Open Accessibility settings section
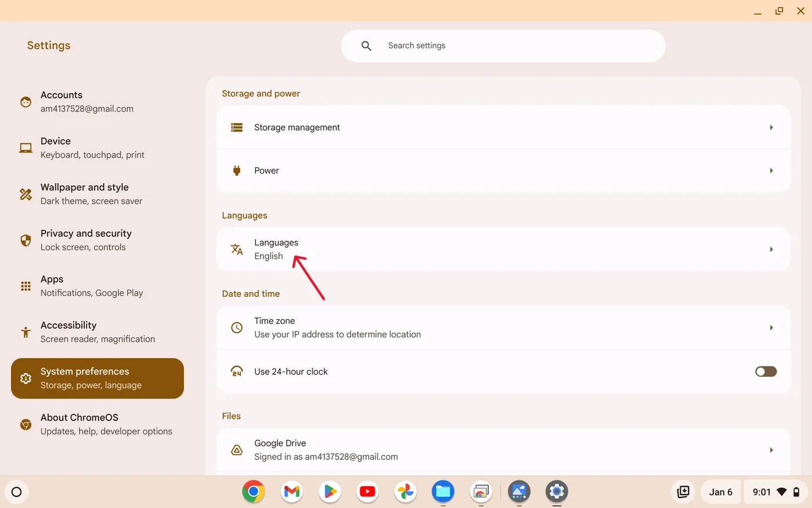The height and width of the screenshot is (508, 812). point(97,332)
